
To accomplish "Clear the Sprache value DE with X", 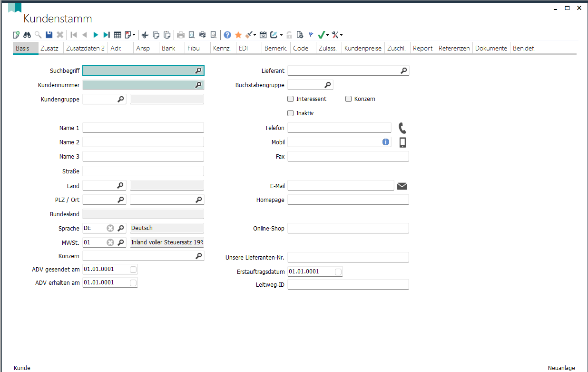I will [x=110, y=228].
